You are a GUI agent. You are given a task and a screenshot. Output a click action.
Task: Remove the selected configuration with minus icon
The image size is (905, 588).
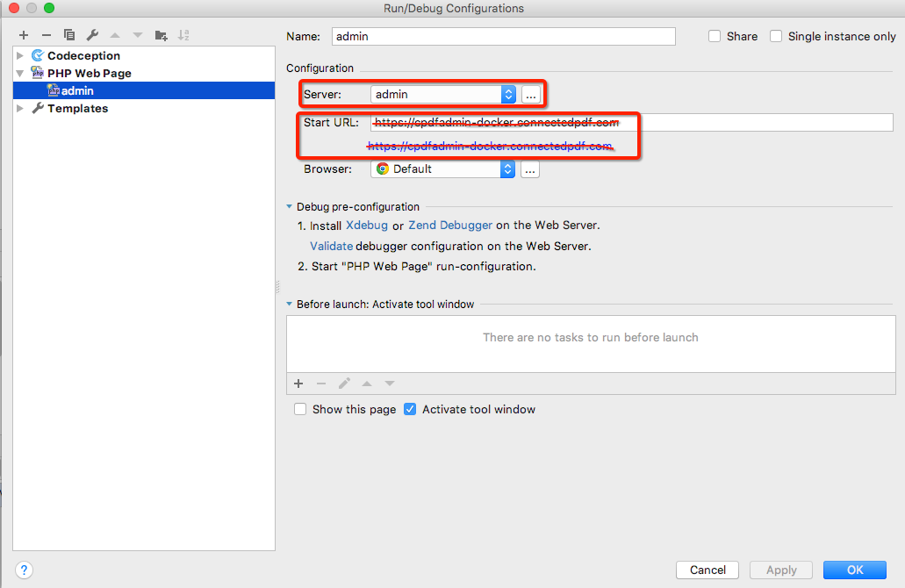[x=47, y=35]
